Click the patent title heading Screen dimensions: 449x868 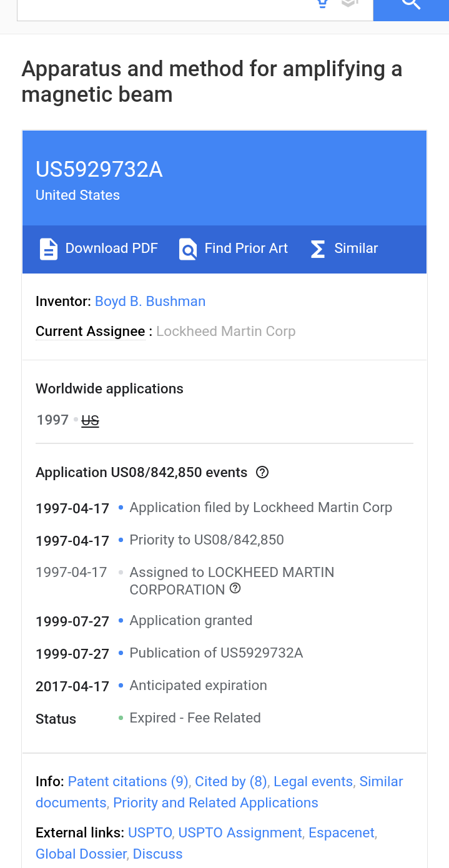(x=212, y=81)
